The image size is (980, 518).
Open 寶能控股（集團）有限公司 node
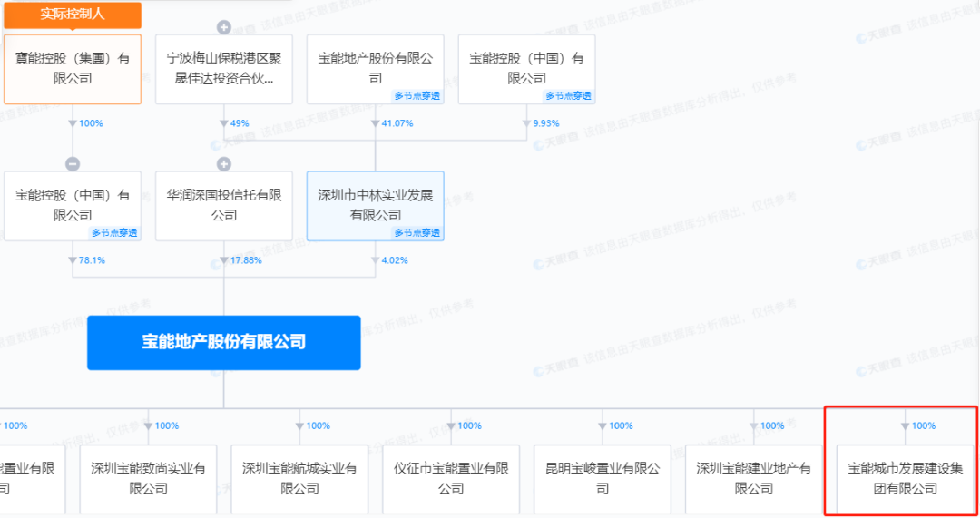[x=73, y=69]
